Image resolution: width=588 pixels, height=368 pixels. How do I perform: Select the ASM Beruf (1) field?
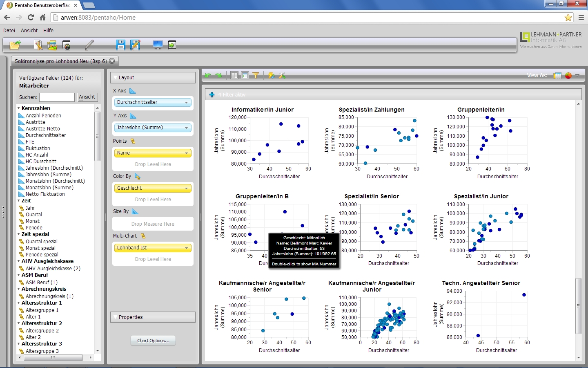click(x=41, y=283)
